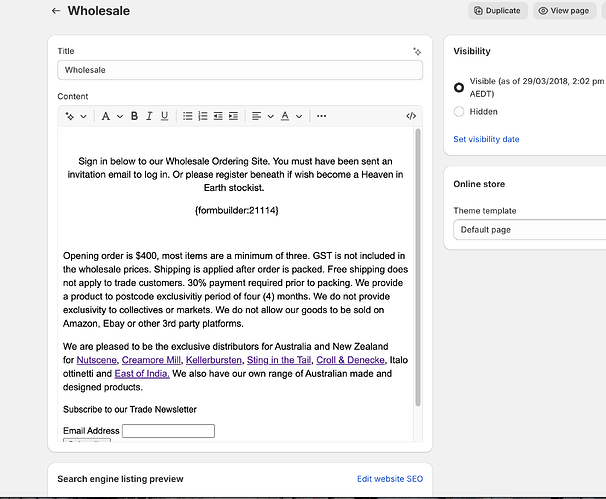Open the text color picker
This screenshot has width=606, height=499.
pos(289,116)
